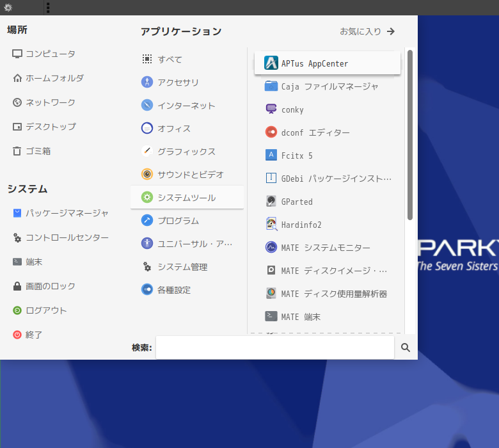Click the conky label text
499x448 pixels.
[x=292, y=110]
